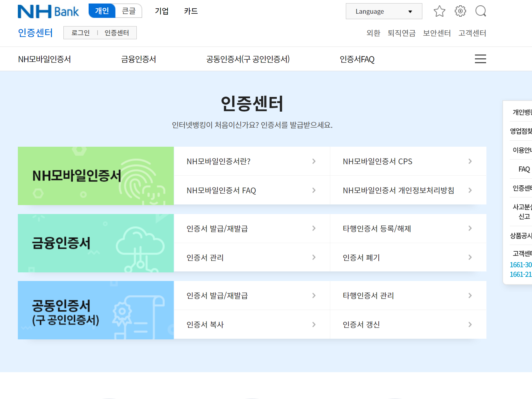Open the search magnifier icon
Viewport: 532px width, 399px height.
[481, 11]
